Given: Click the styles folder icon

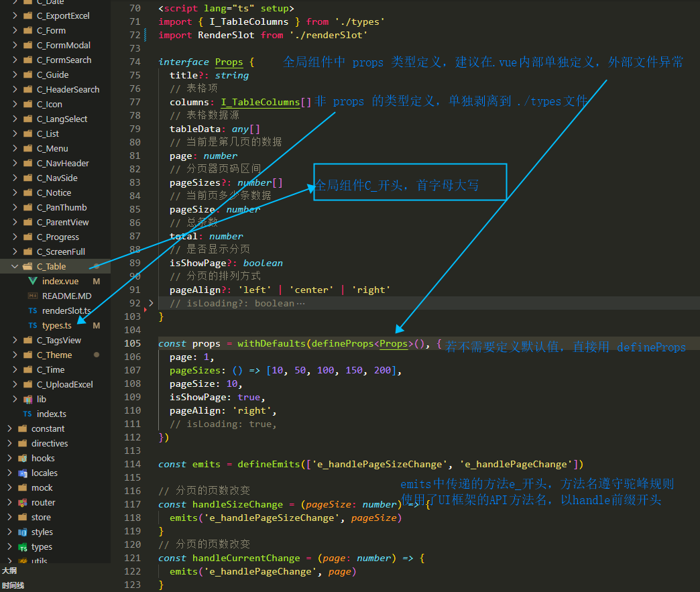Looking at the screenshot, I should point(22,532).
